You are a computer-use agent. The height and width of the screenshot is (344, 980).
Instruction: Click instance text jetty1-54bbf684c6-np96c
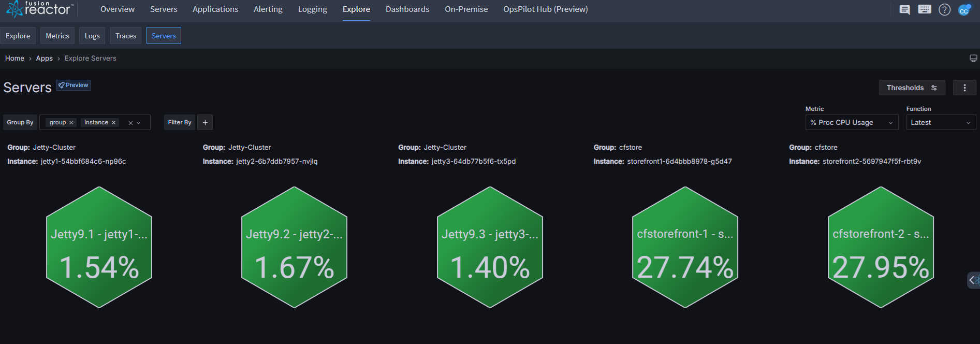(x=83, y=162)
